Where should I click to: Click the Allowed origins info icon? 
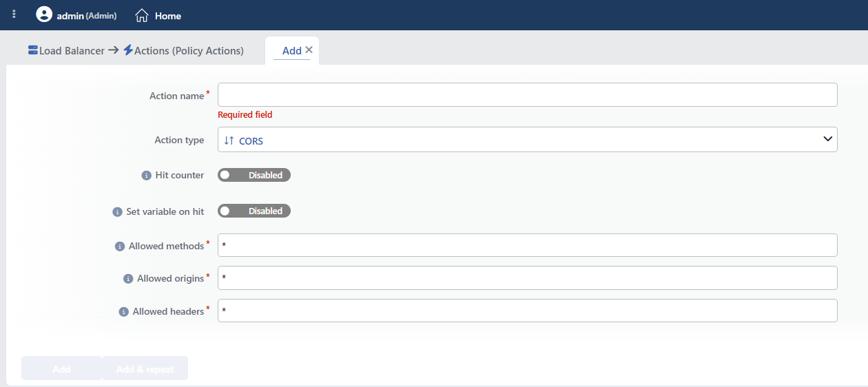pos(128,279)
